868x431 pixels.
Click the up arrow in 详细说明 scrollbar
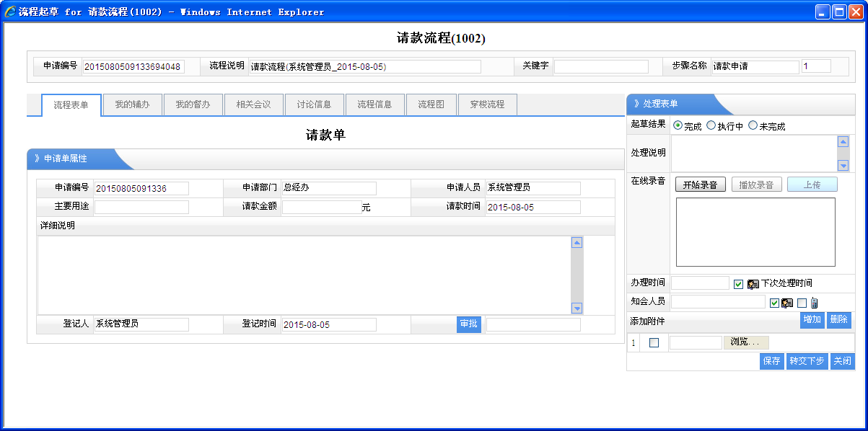tap(577, 243)
